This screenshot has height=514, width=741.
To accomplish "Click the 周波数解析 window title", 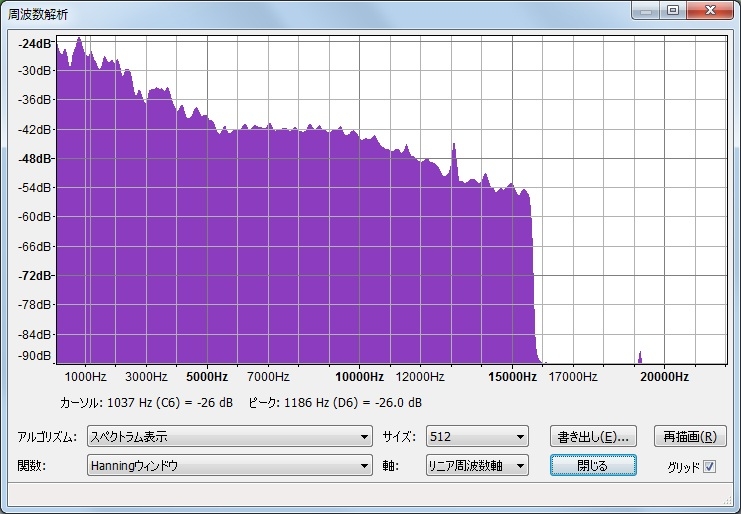I will click(x=38, y=14).
